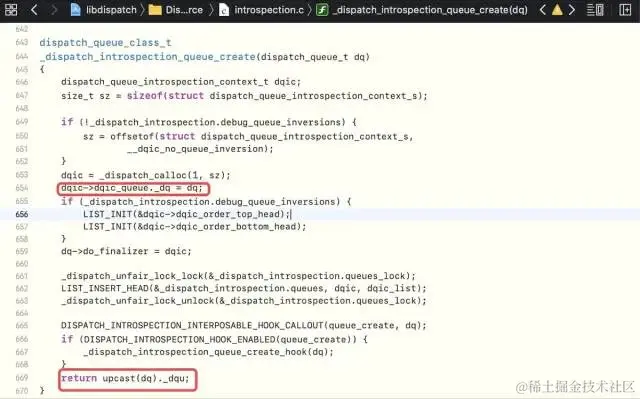Click the green function icon in jump bar

(322, 10)
